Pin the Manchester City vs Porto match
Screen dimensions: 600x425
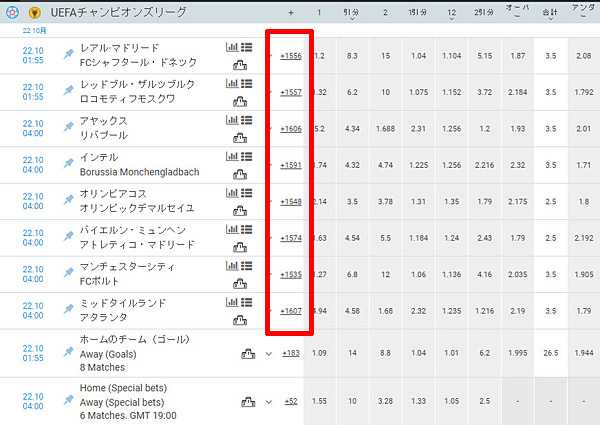(68, 272)
